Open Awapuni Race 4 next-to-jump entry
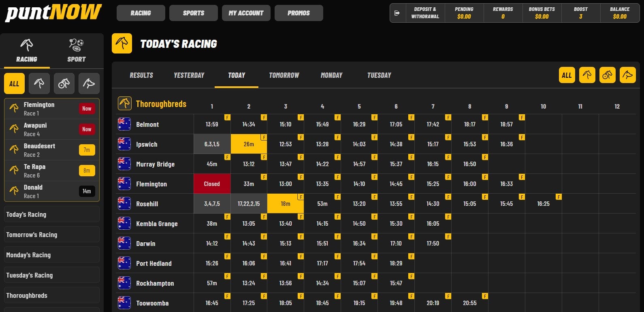The width and height of the screenshot is (644, 312). pyautogui.click(x=52, y=129)
